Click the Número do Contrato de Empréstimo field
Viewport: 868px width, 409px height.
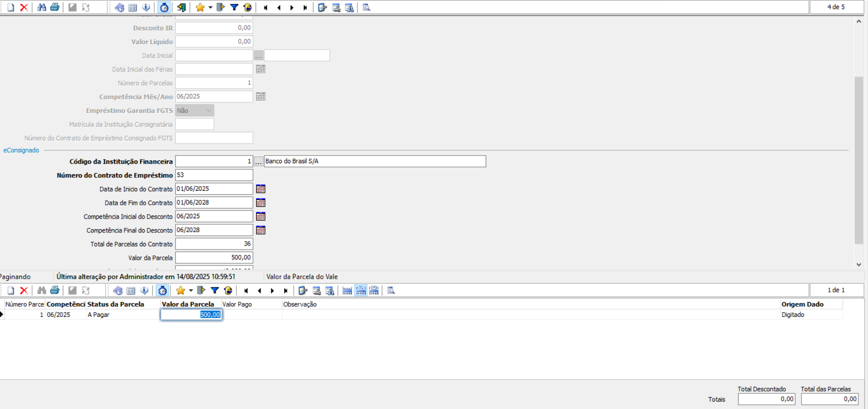pyautogui.click(x=214, y=175)
